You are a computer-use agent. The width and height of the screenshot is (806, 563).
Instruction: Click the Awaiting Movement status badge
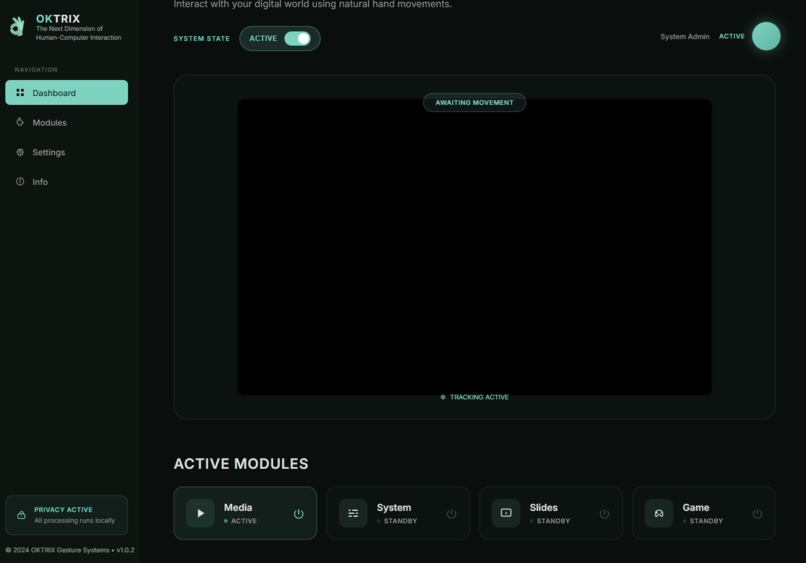tap(474, 102)
